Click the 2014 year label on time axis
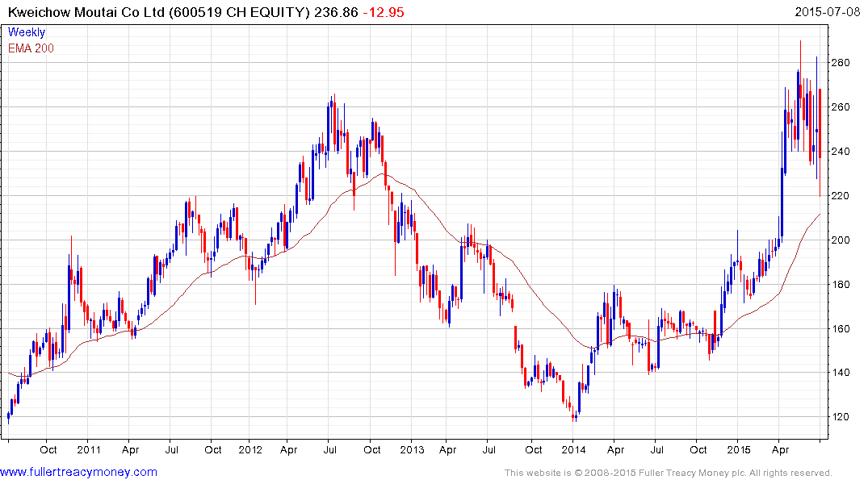 573,449
